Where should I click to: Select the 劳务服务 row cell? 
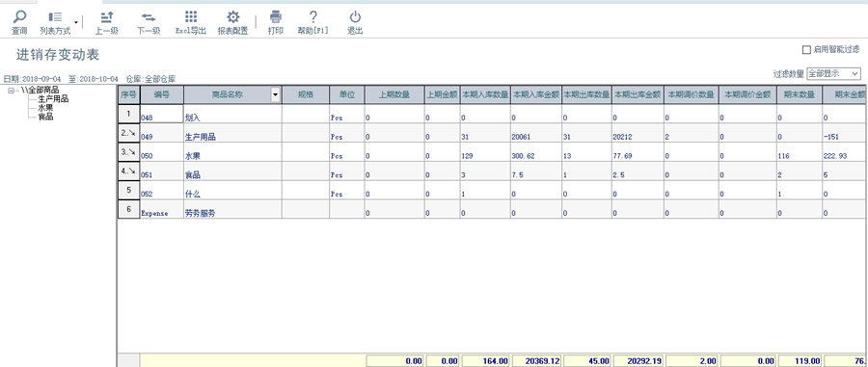click(x=232, y=213)
